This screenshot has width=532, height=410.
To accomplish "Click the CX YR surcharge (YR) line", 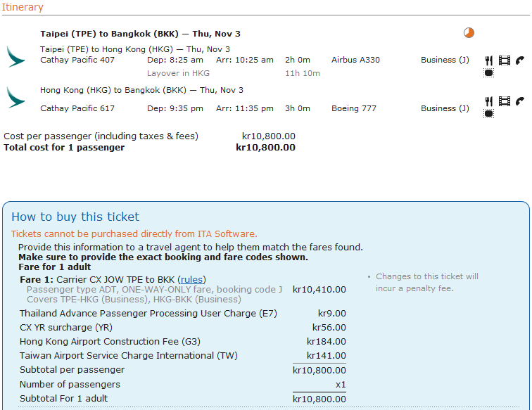I will 65,327.
